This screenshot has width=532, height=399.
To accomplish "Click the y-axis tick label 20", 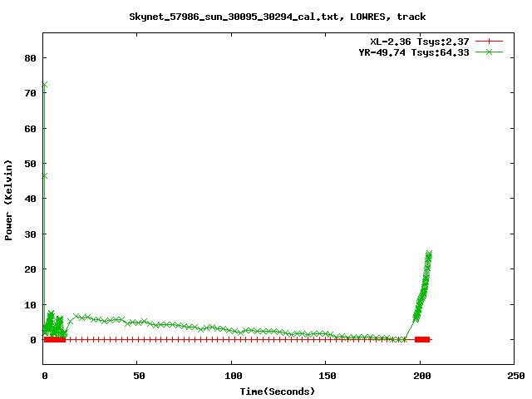I will pos(30,269).
